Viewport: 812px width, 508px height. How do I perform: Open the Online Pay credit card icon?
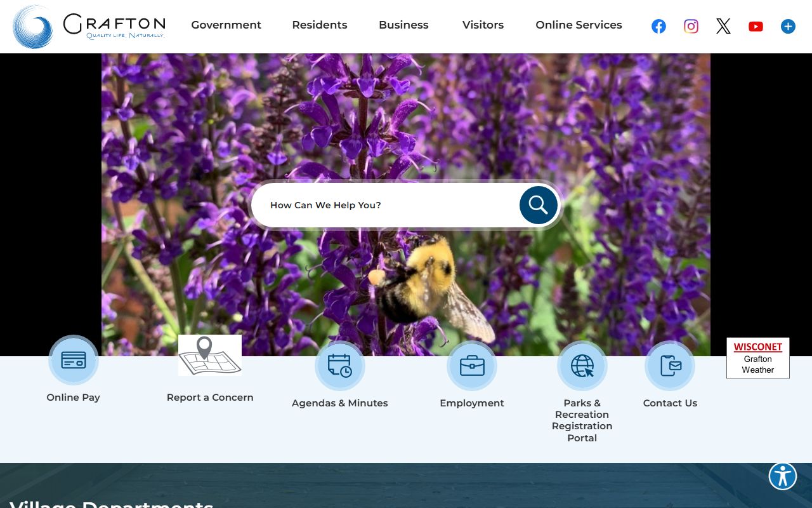point(74,360)
